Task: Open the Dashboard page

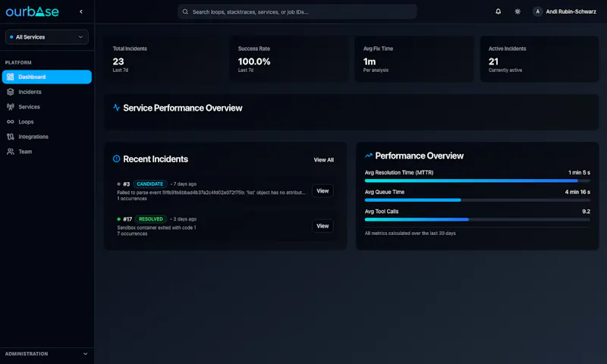Action: tap(47, 77)
